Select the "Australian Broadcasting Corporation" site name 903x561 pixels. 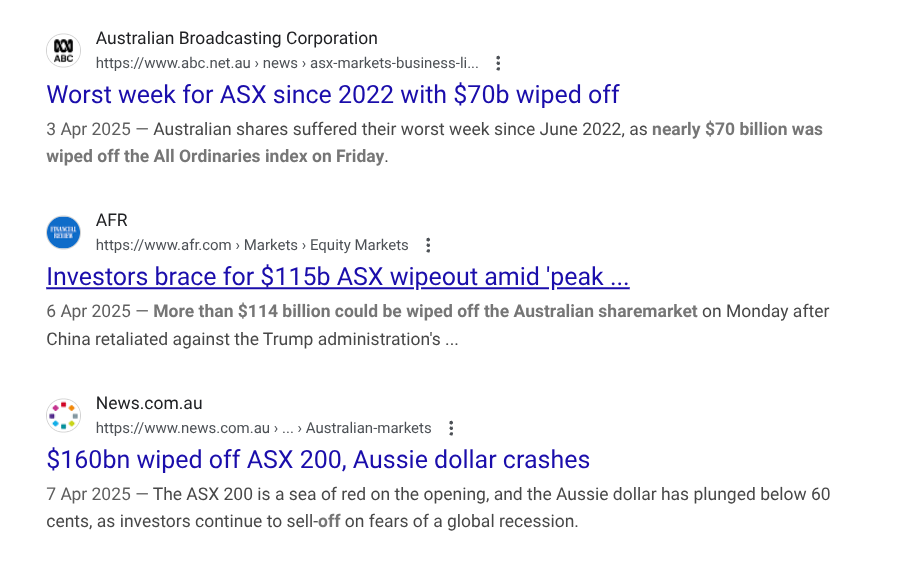pos(236,39)
